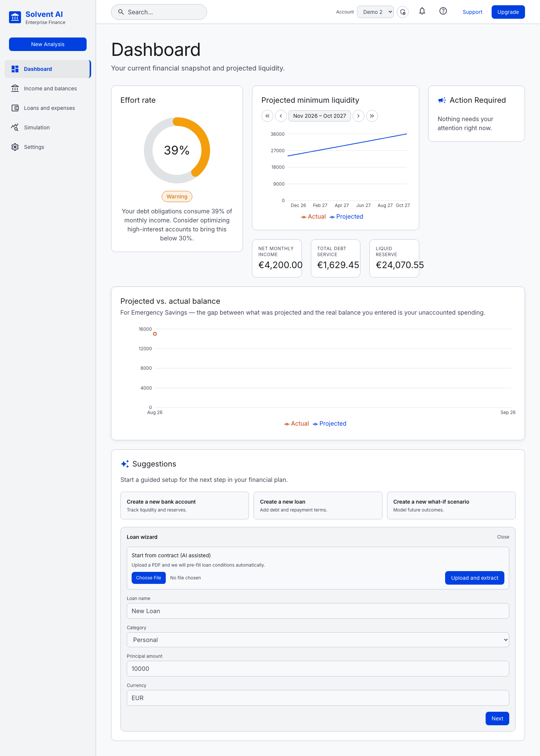
Task: Toggle Projected series in balance chart legend
Action: click(x=330, y=424)
